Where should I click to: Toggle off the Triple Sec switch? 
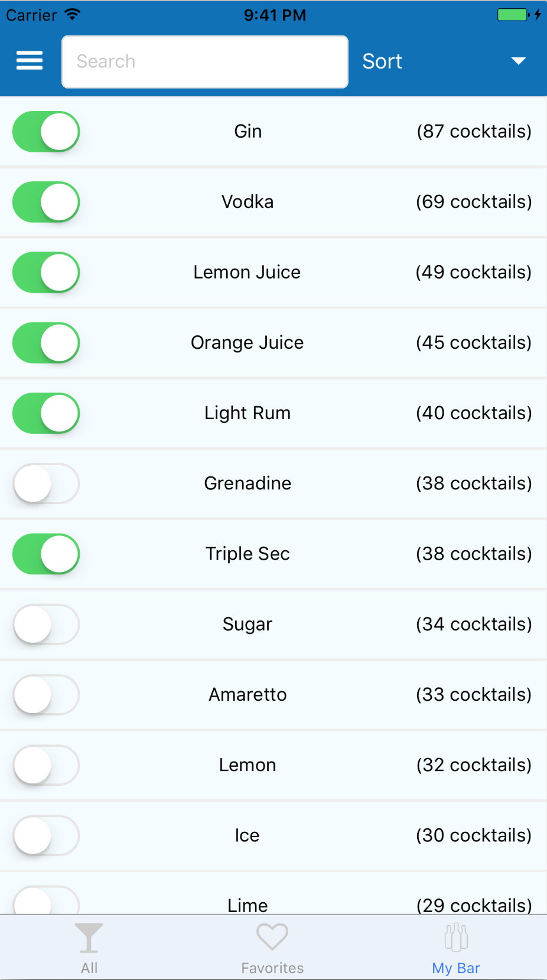(45, 553)
